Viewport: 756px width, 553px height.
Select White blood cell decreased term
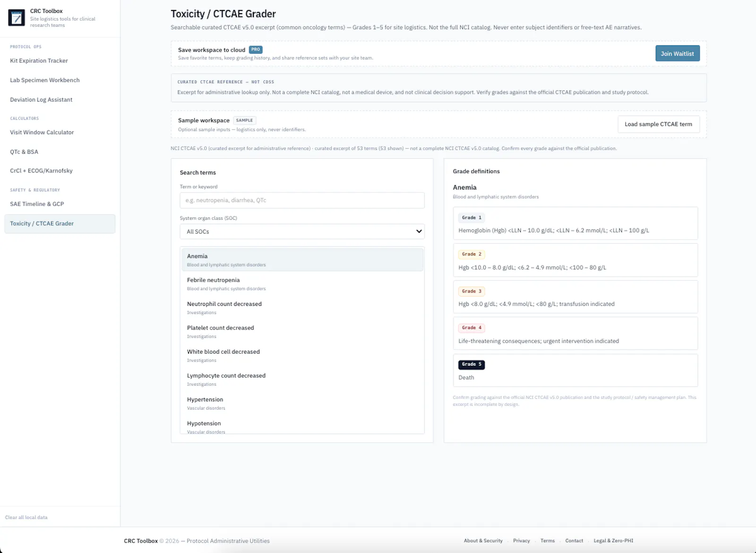302,355
